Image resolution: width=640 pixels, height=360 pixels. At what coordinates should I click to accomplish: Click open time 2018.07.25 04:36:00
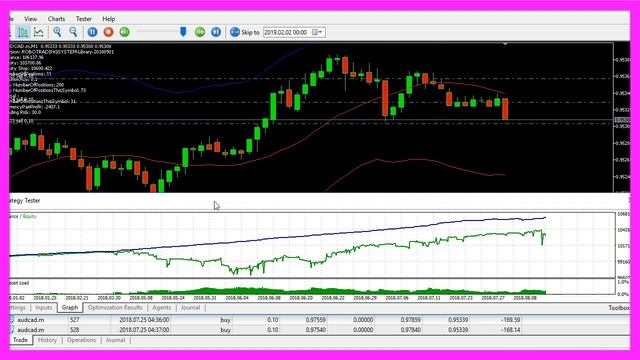(144, 320)
